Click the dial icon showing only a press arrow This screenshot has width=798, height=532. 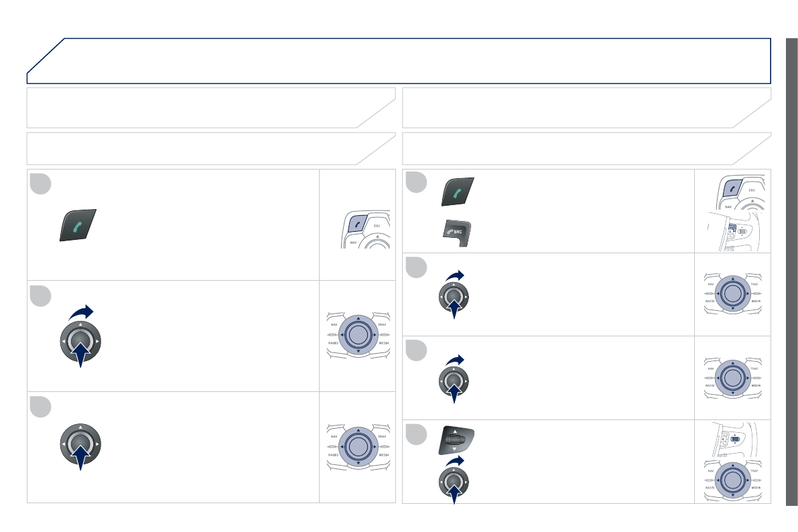coord(80,445)
